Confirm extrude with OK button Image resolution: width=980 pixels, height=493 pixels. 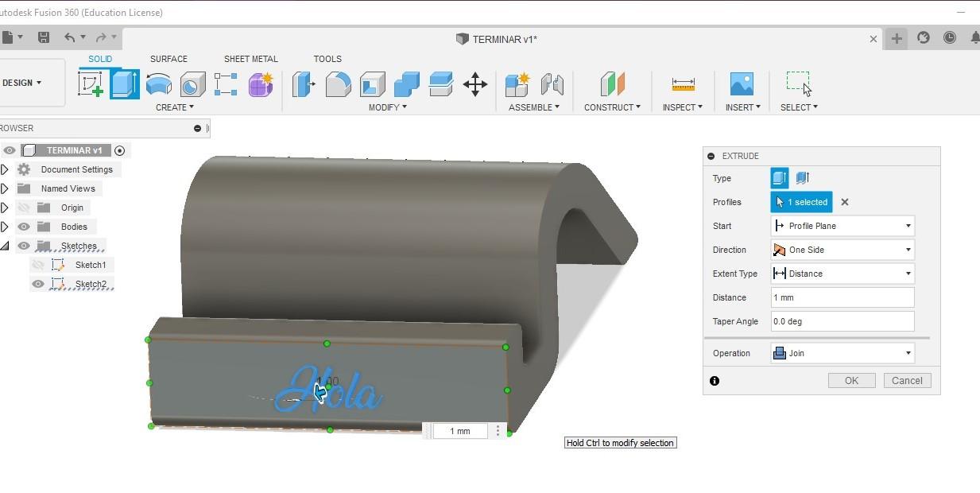pos(851,381)
